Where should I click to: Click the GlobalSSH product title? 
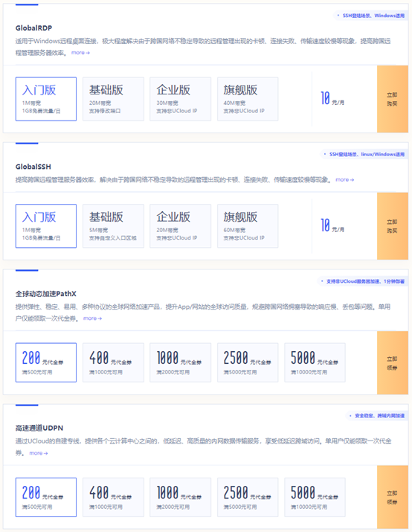[x=33, y=167]
